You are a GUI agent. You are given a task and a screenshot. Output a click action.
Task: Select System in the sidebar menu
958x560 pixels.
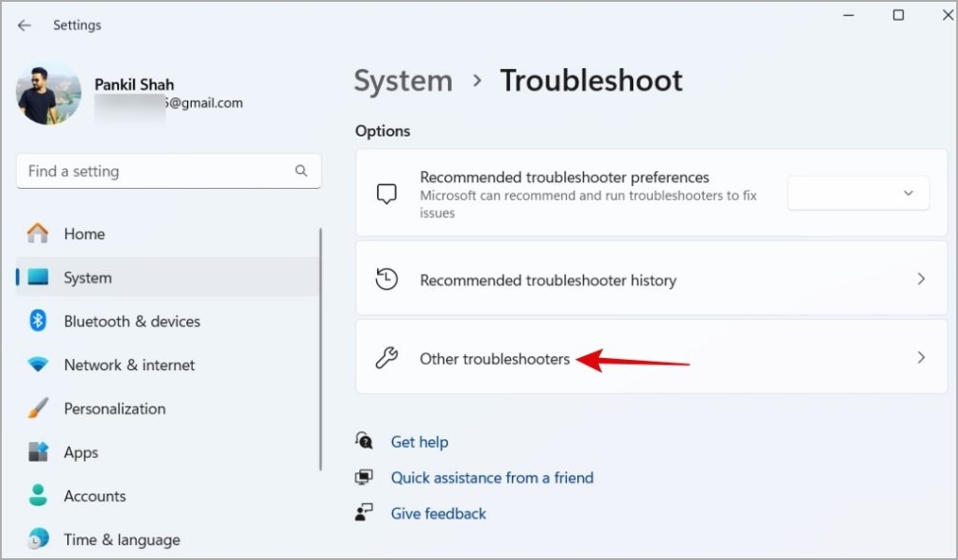(88, 278)
